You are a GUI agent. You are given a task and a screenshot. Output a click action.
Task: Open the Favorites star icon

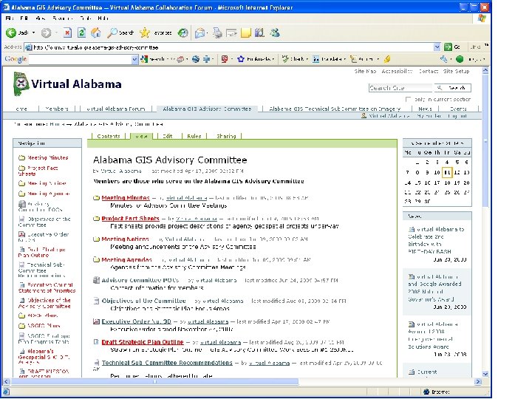pyautogui.click(x=145, y=33)
